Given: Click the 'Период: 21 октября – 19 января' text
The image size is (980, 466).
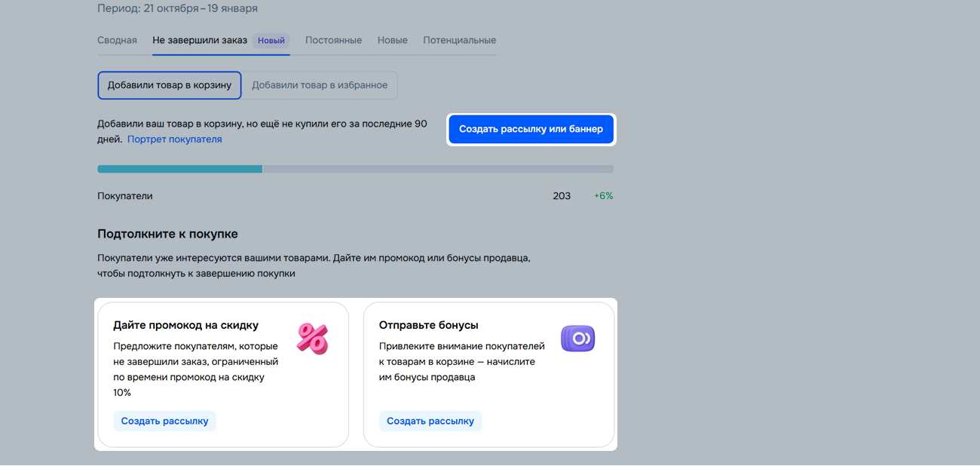Looking at the screenshot, I should click(177, 8).
